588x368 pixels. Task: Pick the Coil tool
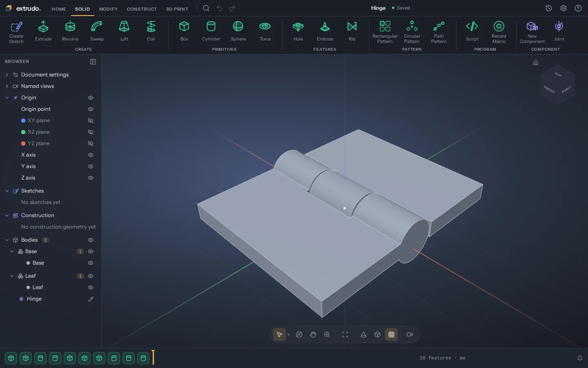(151, 32)
